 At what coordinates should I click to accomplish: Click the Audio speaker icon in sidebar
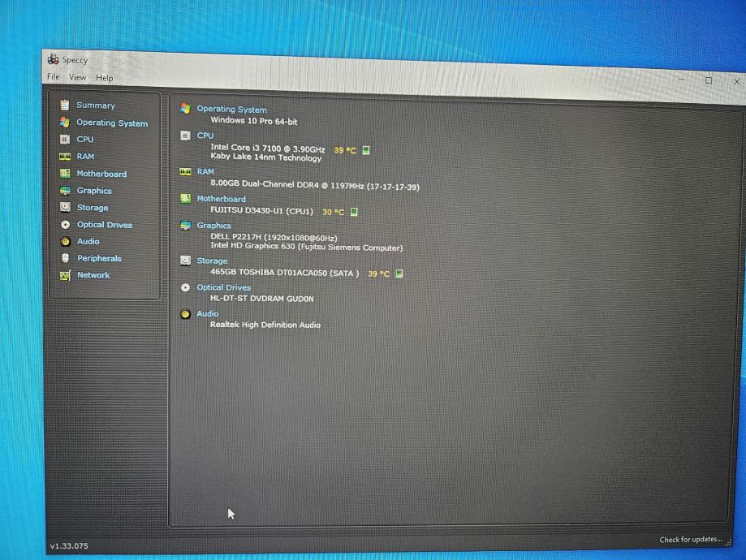[65, 241]
